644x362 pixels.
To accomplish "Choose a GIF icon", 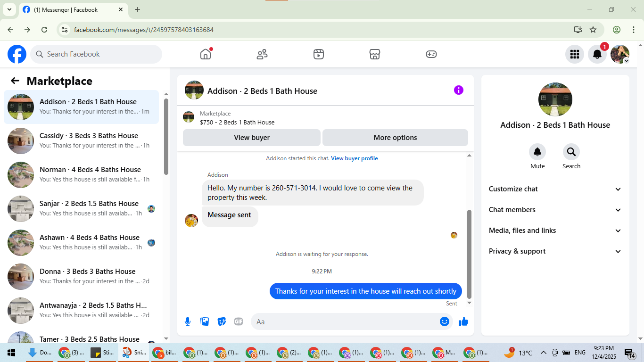I will 239,321.
